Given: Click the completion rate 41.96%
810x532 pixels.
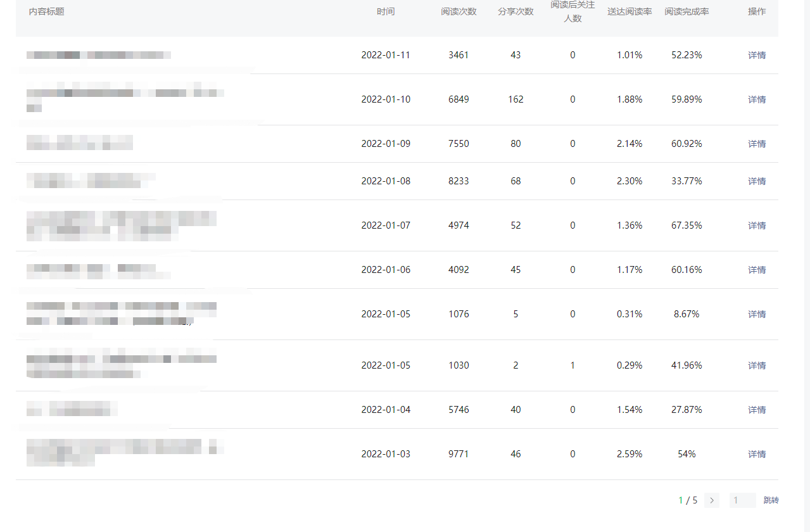Looking at the screenshot, I should pos(687,365).
